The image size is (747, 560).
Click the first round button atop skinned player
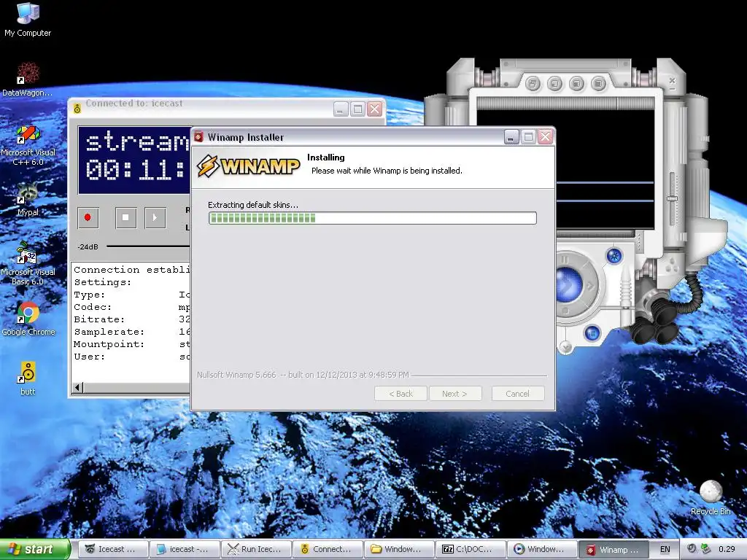533,84
